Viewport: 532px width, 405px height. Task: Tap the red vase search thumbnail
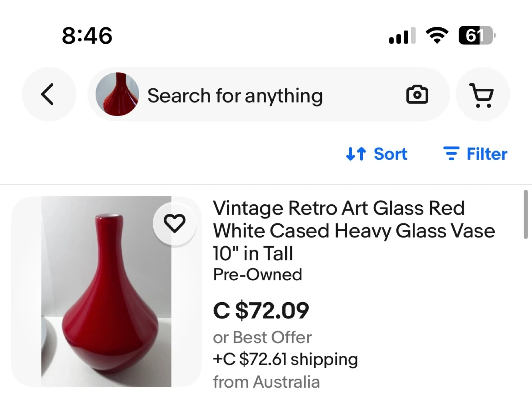pos(117,94)
